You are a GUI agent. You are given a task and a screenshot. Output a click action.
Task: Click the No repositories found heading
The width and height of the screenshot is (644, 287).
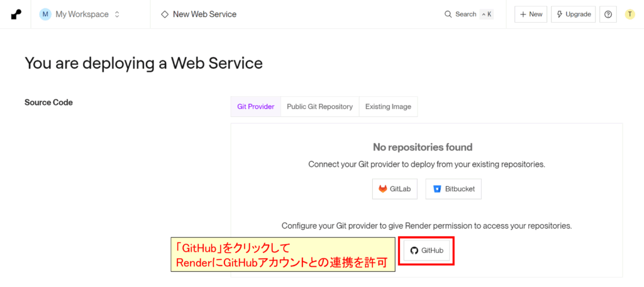(x=423, y=147)
